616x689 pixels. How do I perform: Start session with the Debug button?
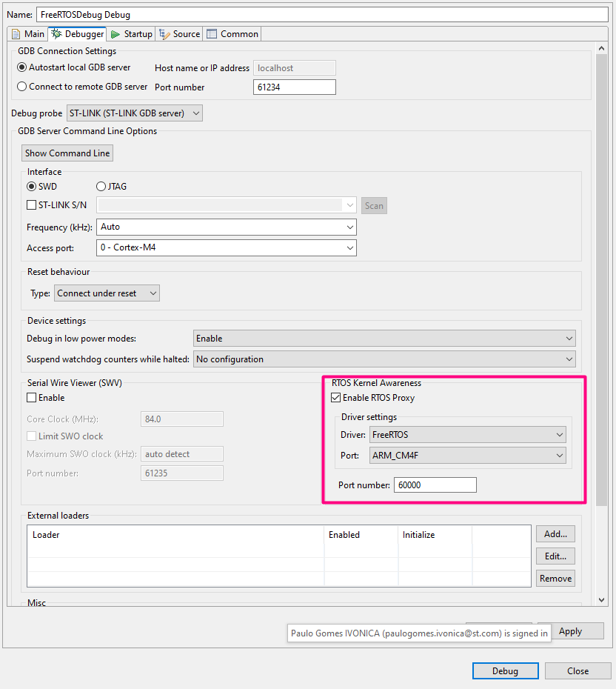[506, 671]
